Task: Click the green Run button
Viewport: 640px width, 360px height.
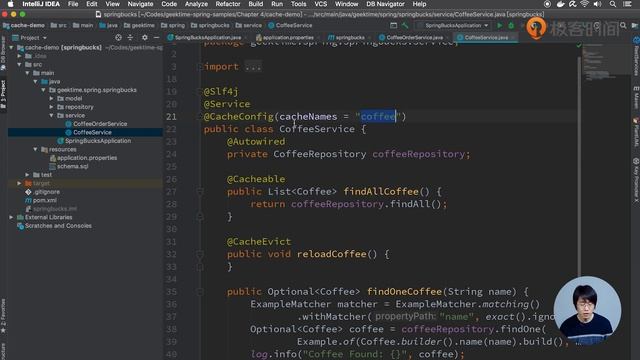Action: click(500, 25)
